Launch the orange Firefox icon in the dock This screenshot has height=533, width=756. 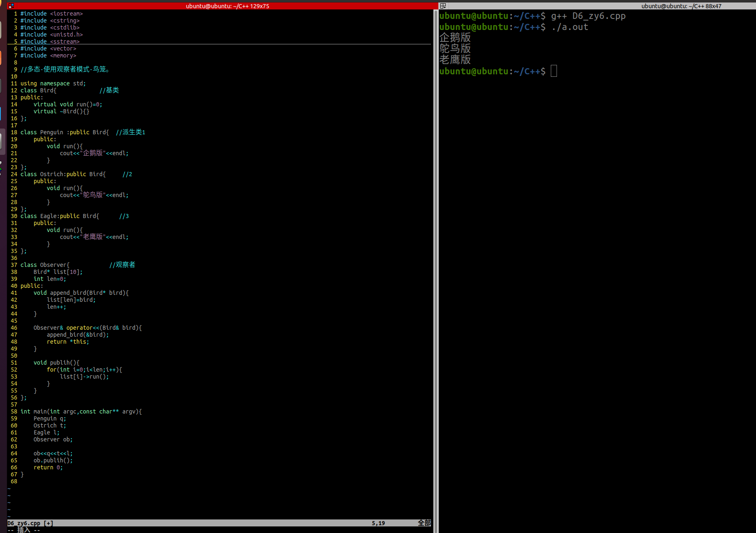(2, 57)
